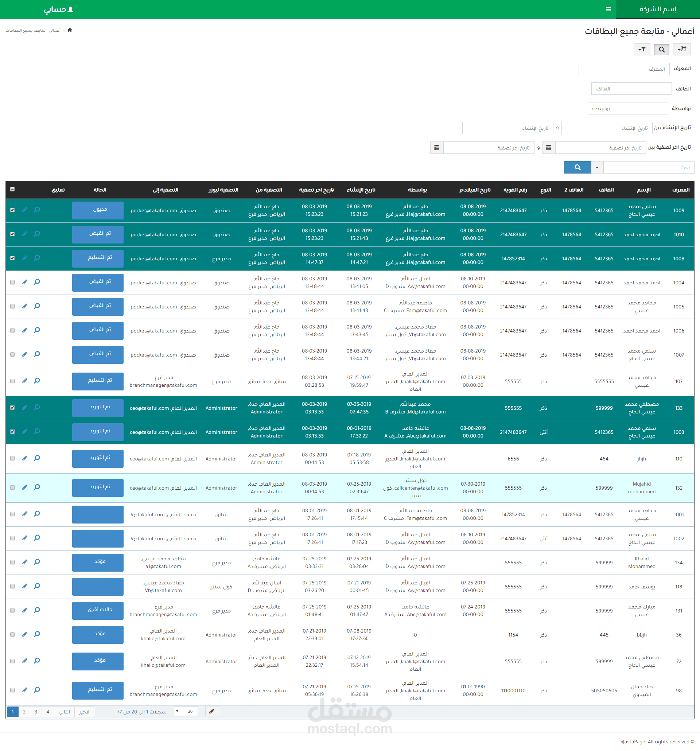
Task: Open the export share dropdown button
Action: tap(682, 49)
